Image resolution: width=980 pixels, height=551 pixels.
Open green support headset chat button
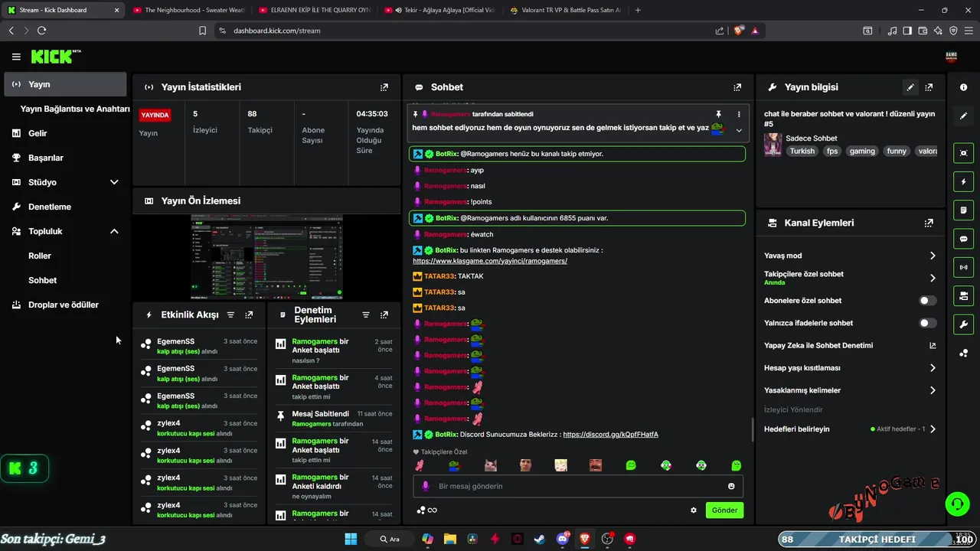[x=957, y=504]
